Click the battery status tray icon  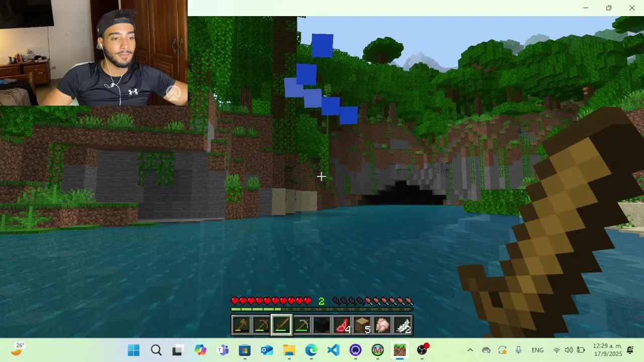581,350
